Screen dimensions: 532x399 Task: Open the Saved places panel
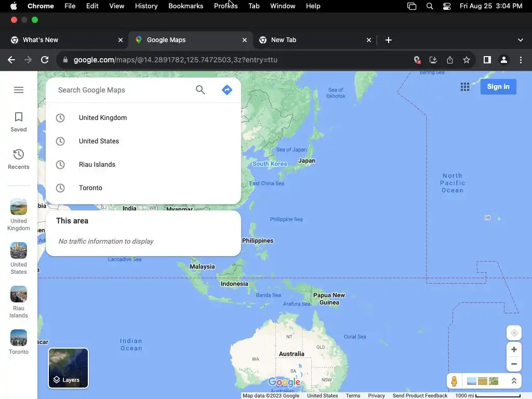[x=19, y=122]
